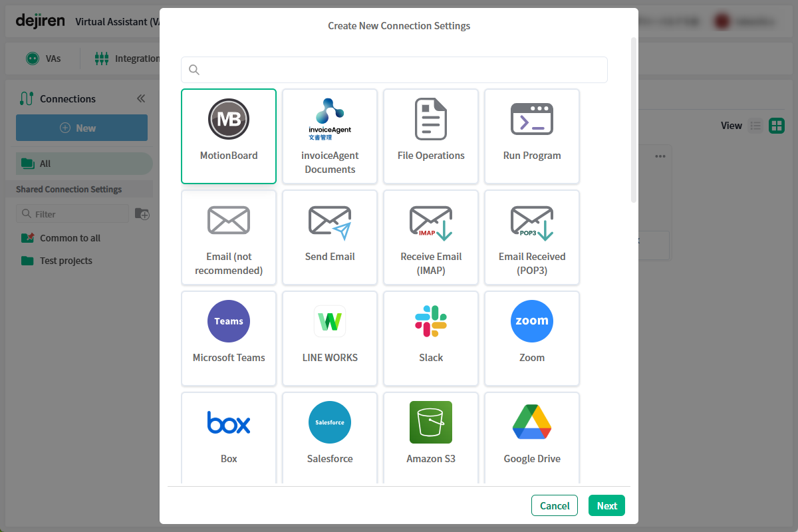Image resolution: width=798 pixels, height=532 pixels.
Task: Switch to list view icon
Action: pyautogui.click(x=755, y=126)
